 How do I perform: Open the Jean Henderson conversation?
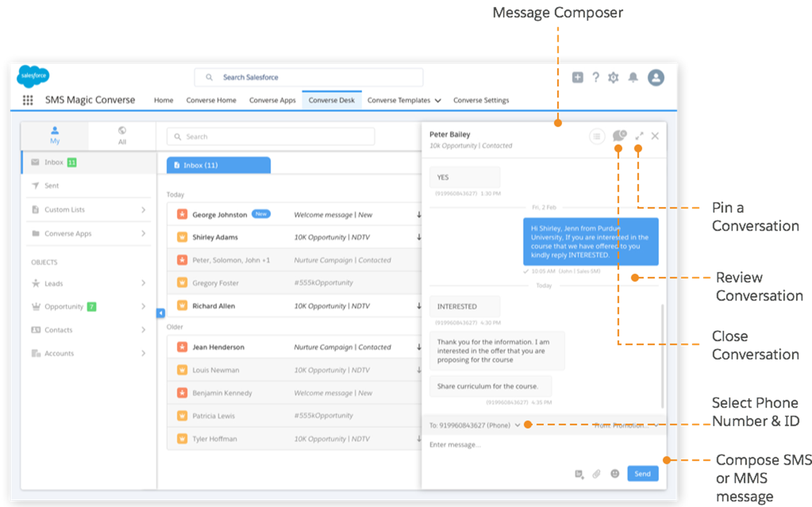tap(295, 347)
